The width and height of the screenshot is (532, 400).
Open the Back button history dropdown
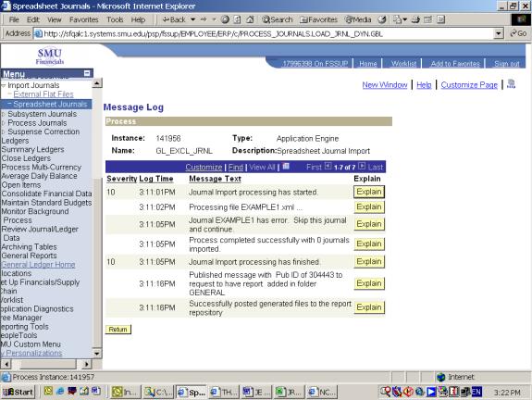click(192, 19)
